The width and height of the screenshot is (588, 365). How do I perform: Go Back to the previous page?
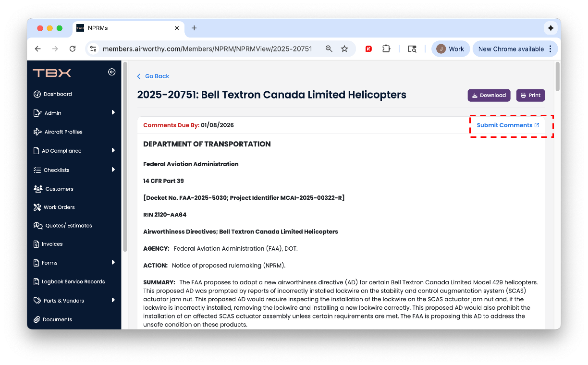tap(157, 76)
